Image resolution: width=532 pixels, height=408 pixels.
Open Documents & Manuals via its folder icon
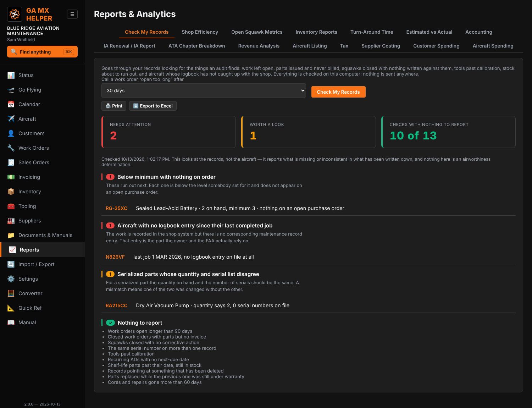coord(11,235)
